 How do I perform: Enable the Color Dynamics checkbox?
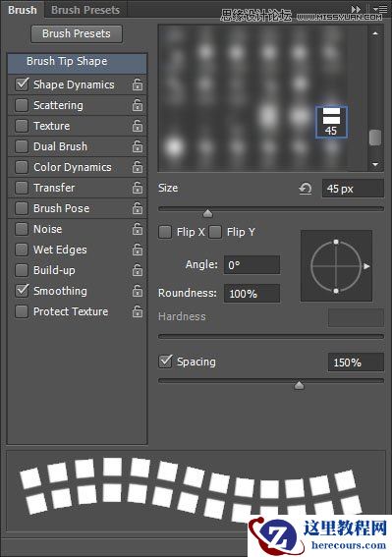[22, 167]
